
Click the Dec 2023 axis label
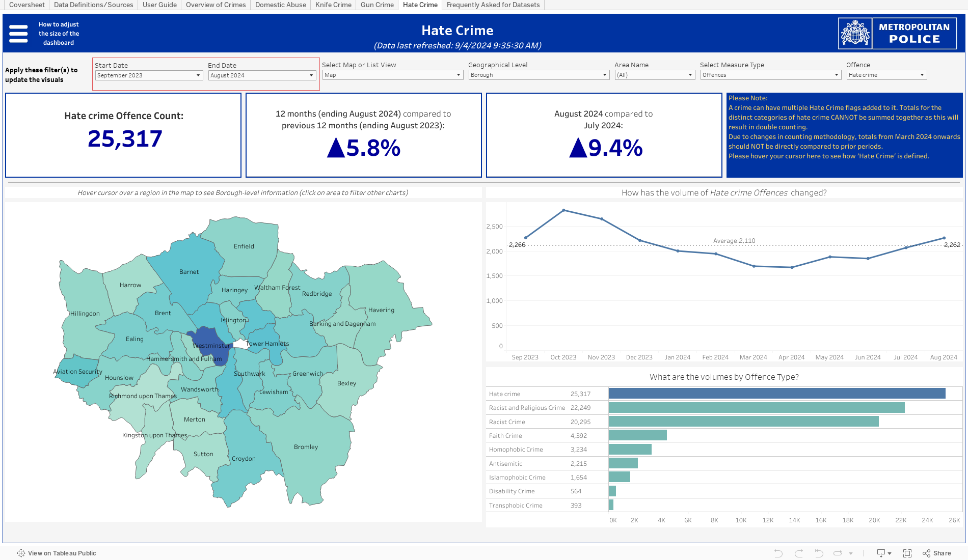click(x=639, y=357)
